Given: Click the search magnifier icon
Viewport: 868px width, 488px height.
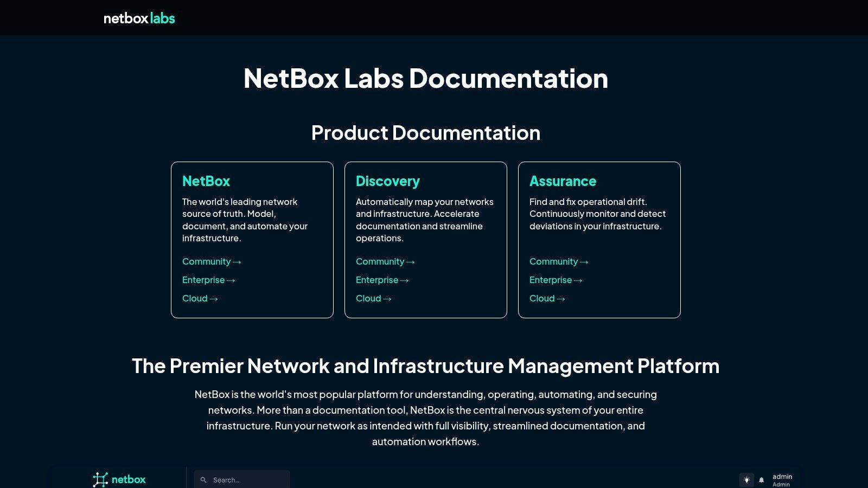Looking at the screenshot, I should click(203, 480).
